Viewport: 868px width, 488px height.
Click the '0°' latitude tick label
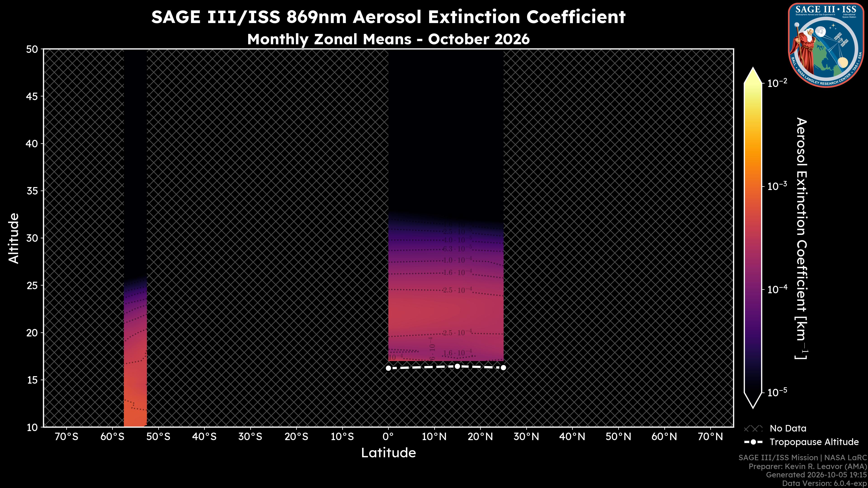[388, 437]
